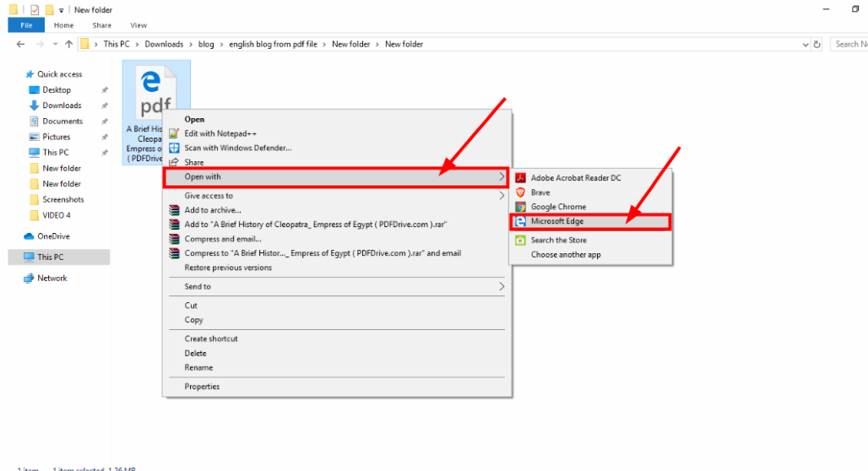The width and height of the screenshot is (868, 471).
Task: Navigate to blog in the breadcrumb
Action: [x=206, y=44]
